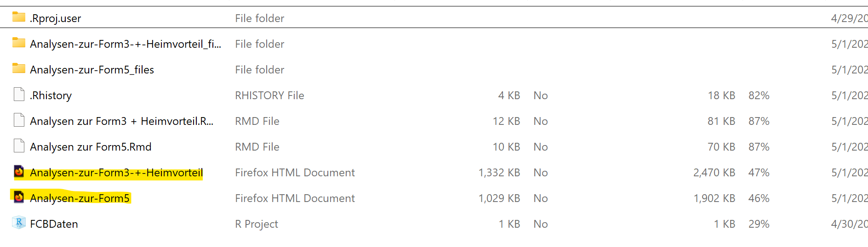Click the Analysen-zur-Form5_files folder icon
Image resolution: width=868 pixels, height=247 pixels.
[19, 69]
